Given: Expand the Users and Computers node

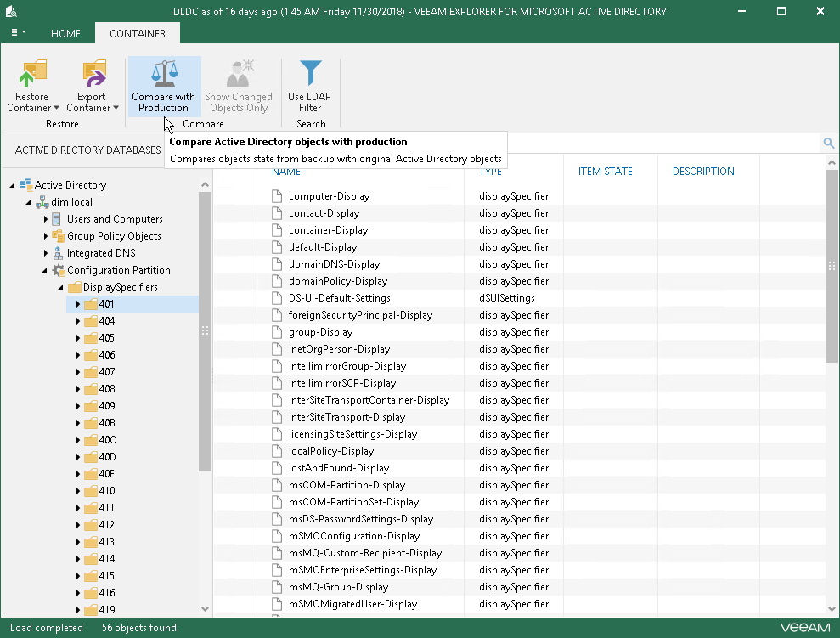Looking at the screenshot, I should [46, 219].
